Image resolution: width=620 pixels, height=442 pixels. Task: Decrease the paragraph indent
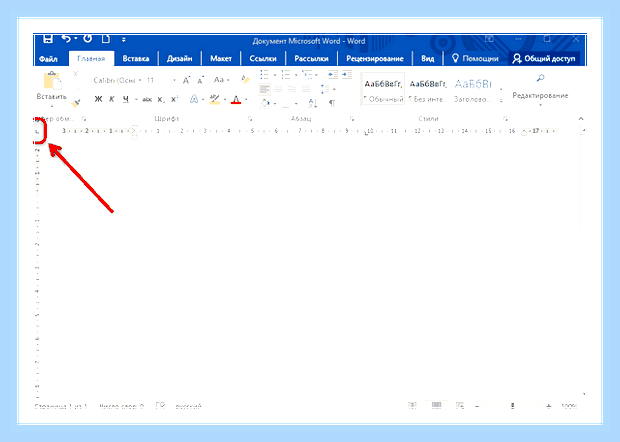tap(333, 74)
